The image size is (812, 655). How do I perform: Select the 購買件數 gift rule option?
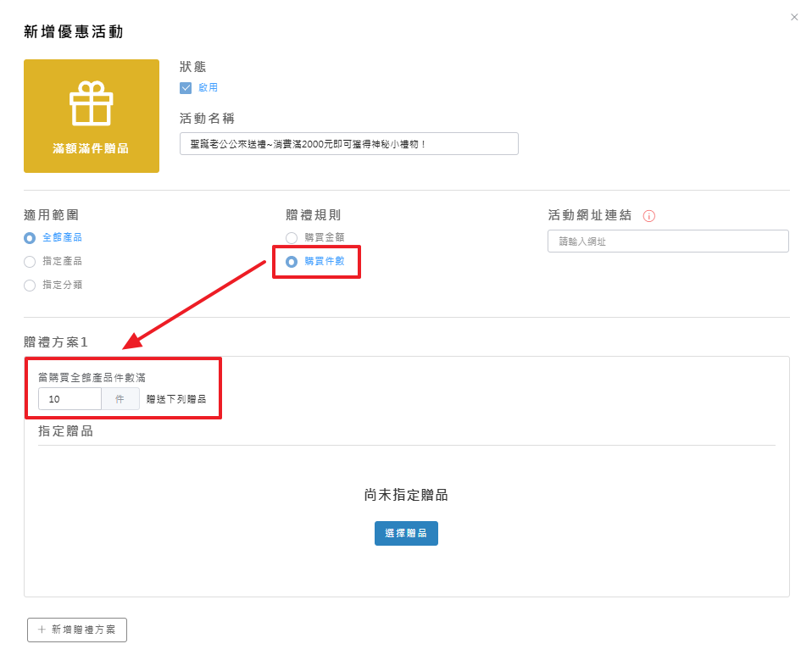(292, 262)
